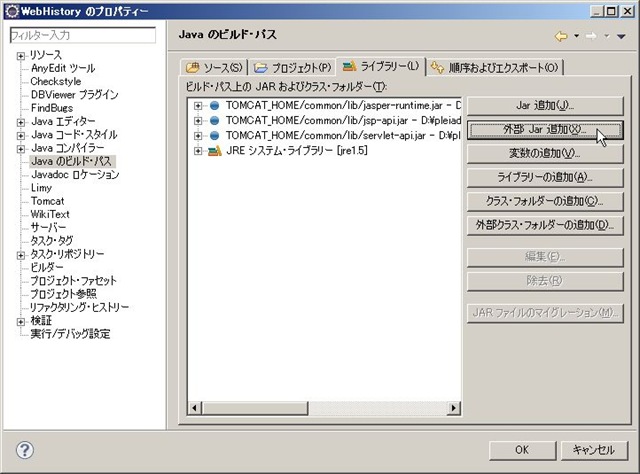640x474 pixels.
Task: Select the TOMCAT_HOME/common/lib/servlet-api.jar row
Action: click(343, 136)
